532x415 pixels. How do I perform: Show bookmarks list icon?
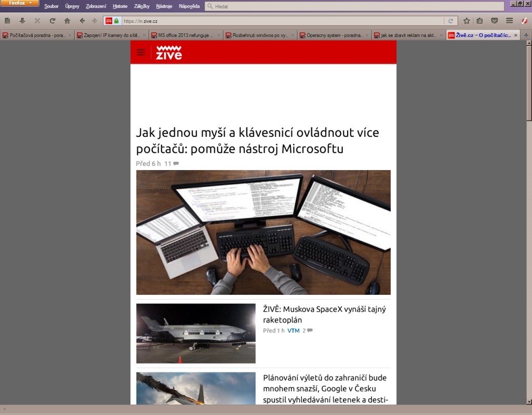[480, 21]
